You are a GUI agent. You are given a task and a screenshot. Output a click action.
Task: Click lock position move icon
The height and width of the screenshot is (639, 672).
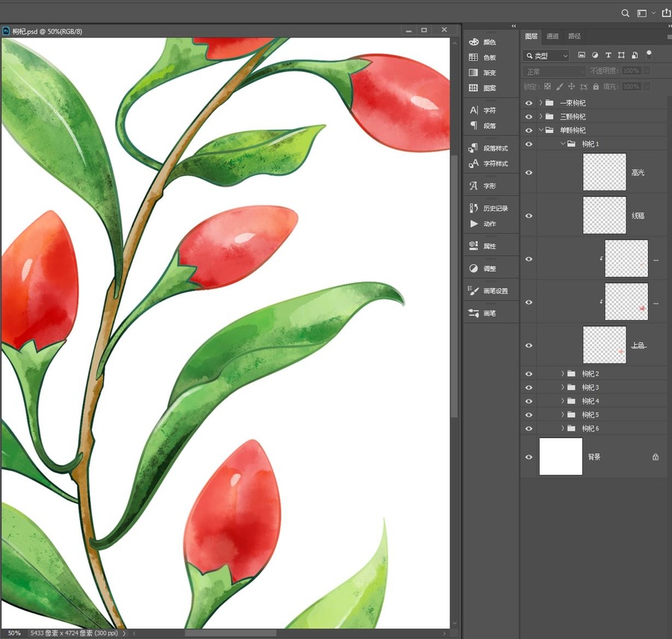[571, 87]
